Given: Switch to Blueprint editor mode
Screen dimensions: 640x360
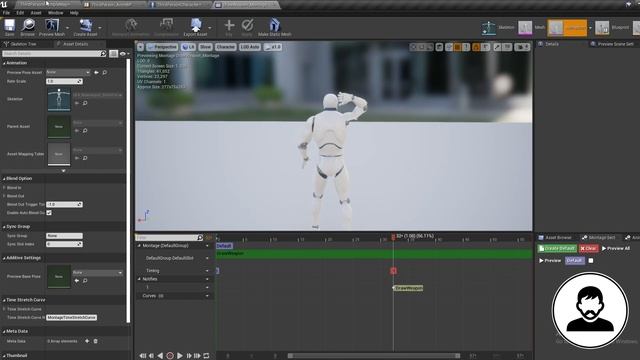Looking at the screenshot, I should 611,28.
